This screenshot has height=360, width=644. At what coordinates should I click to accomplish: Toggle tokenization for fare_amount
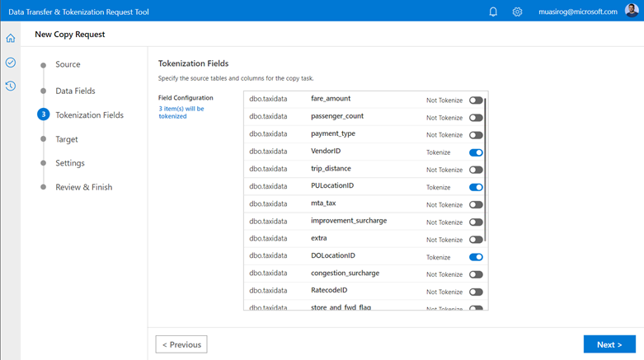(476, 101)
